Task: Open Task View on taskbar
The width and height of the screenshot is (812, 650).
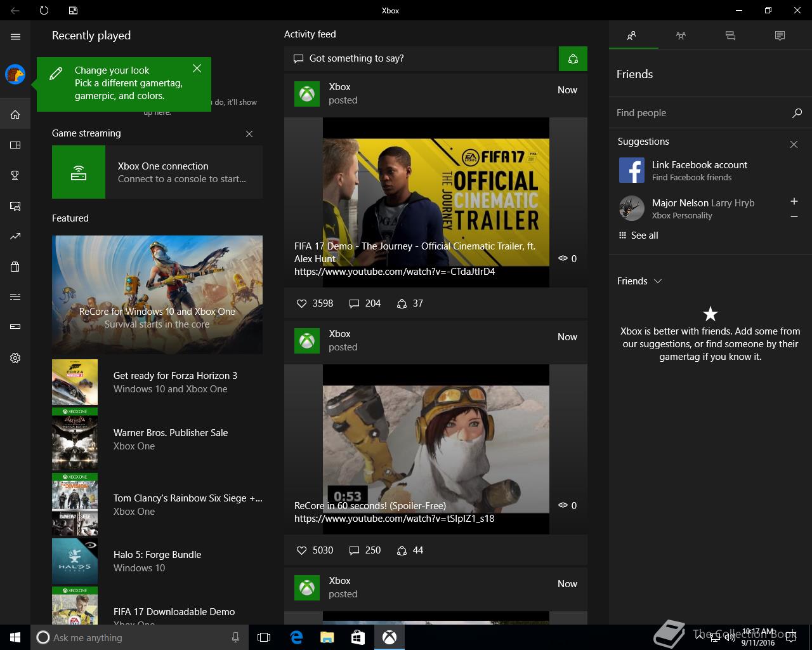Action: (264, 637)
